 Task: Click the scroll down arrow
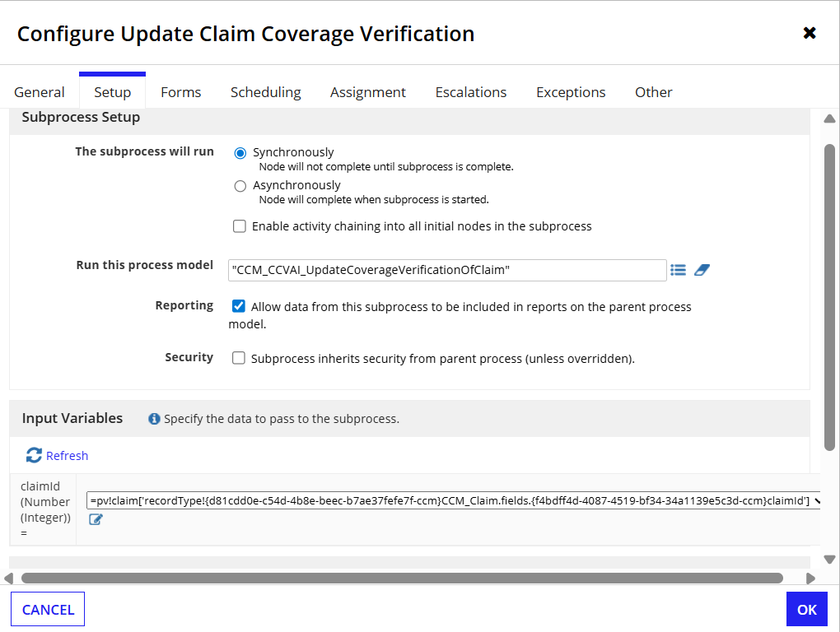click(x=830, y=560)
